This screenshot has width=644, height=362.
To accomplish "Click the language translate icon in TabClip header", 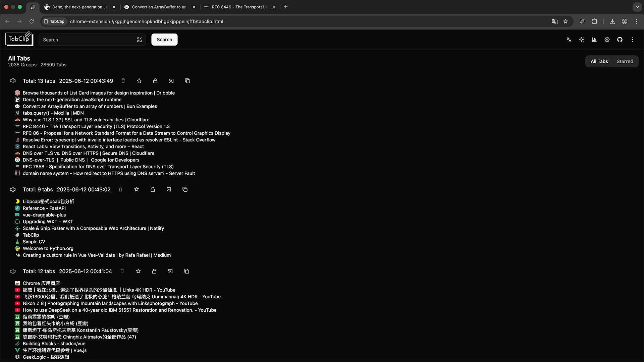I will tap(569, 40).
